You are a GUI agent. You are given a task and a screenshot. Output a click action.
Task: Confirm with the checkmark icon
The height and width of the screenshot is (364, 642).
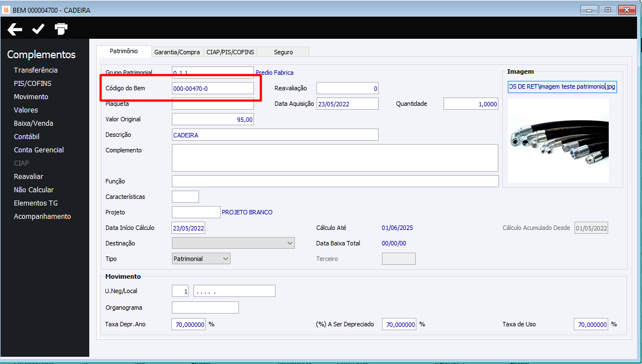click(38, 29)
